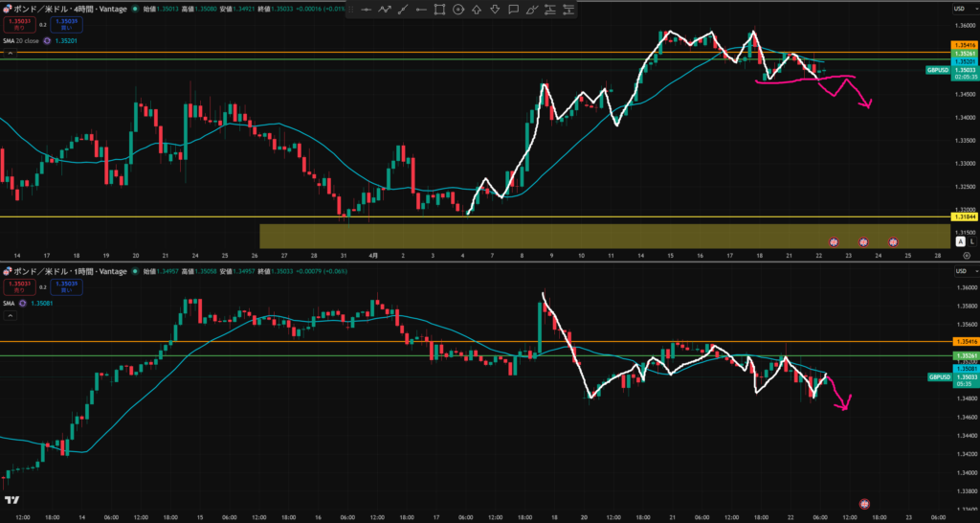980x523 pixels.
Task: Click the 4-hour chart symbol title
Action: tap(69, 9)
